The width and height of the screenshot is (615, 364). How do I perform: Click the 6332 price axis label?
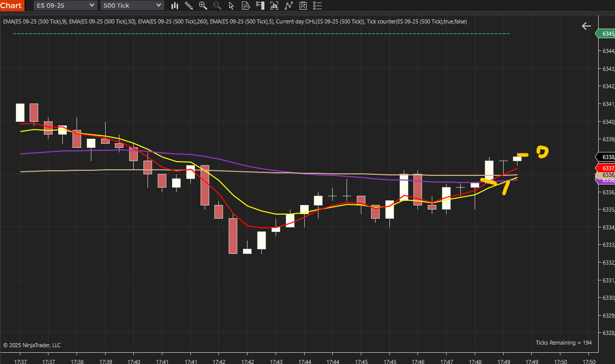607,263
